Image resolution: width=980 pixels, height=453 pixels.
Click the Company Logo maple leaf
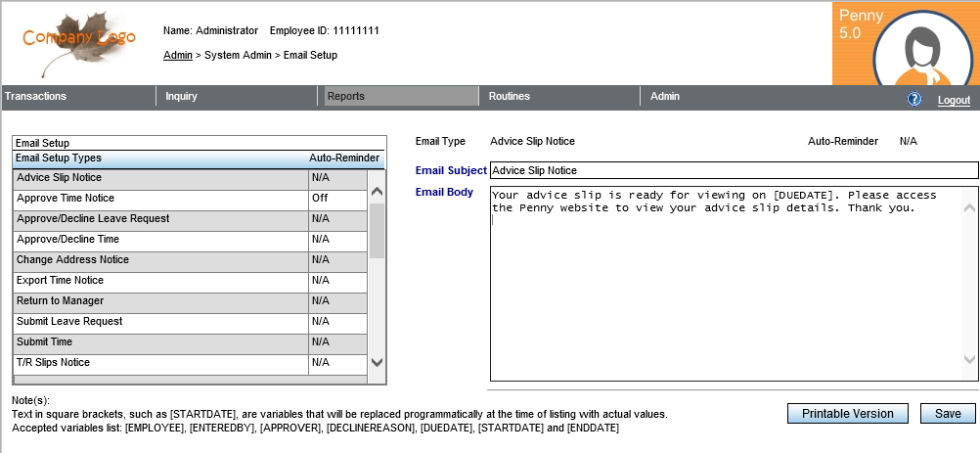[x=79, y=44]
